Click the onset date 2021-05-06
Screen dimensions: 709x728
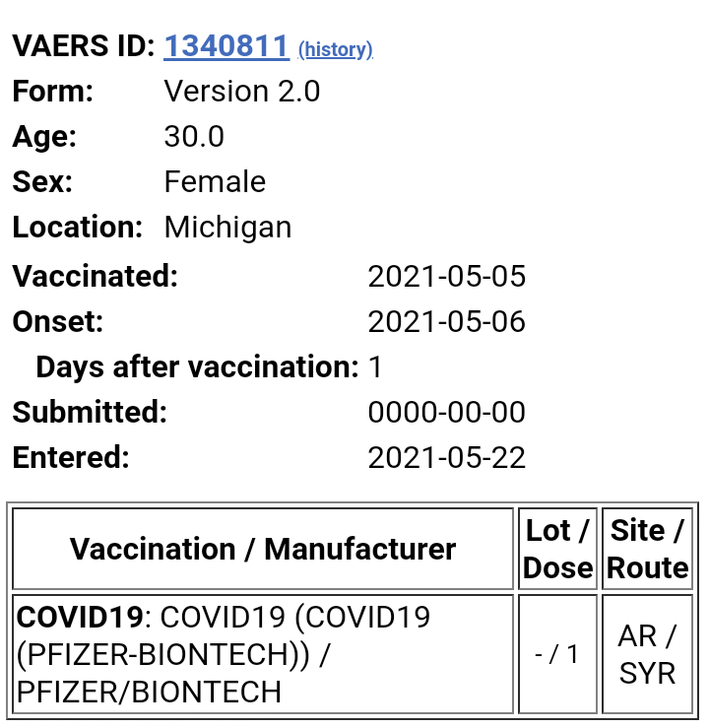pyautogui.click(x=446, y=322)
